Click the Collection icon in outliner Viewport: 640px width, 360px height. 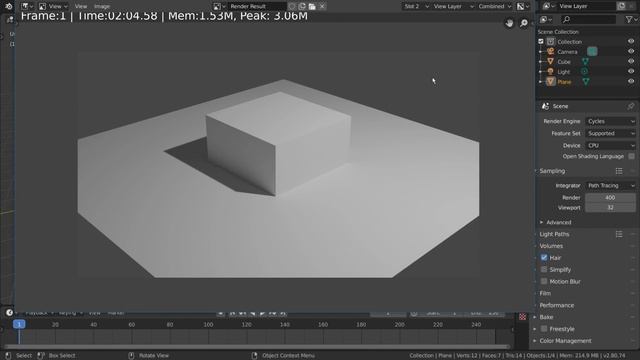pyautogui.click(x=551, y=42)
